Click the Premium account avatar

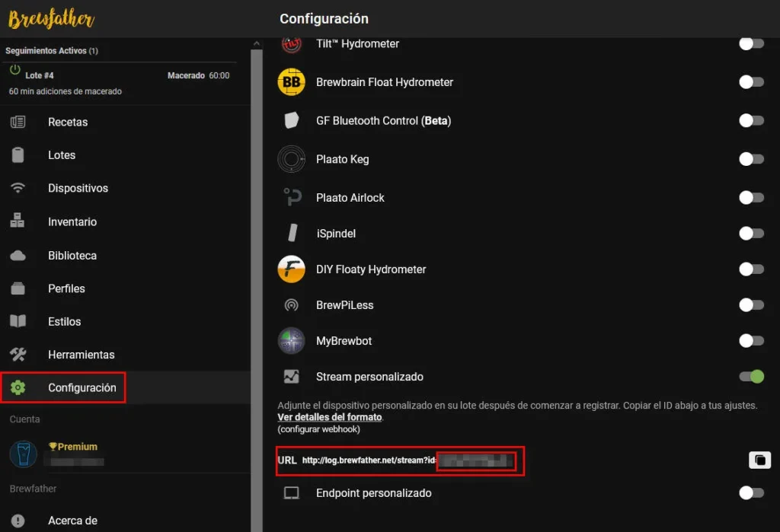pyautogui.click(x=24, y=454)
